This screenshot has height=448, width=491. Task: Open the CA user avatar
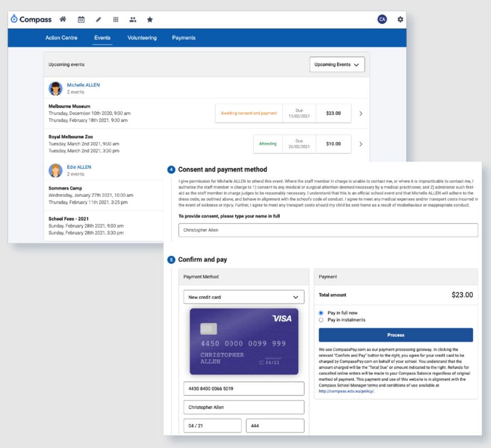[382, 19]
